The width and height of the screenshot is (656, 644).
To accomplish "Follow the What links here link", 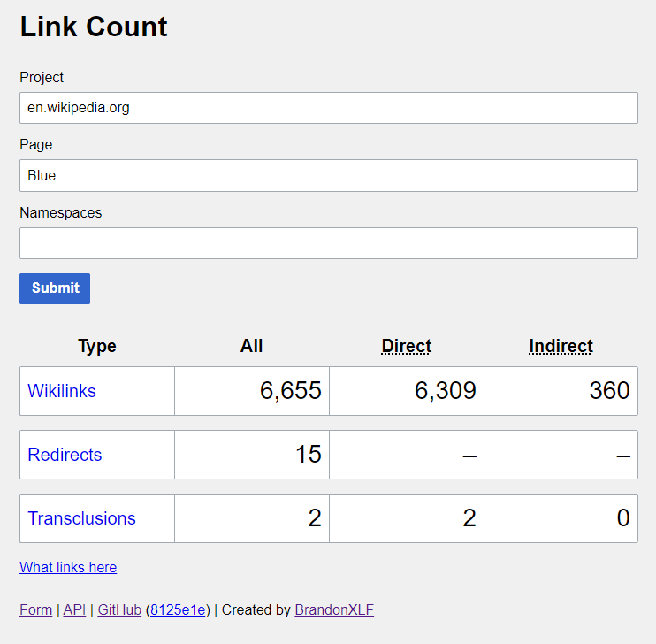I will [x=68, y=567].
